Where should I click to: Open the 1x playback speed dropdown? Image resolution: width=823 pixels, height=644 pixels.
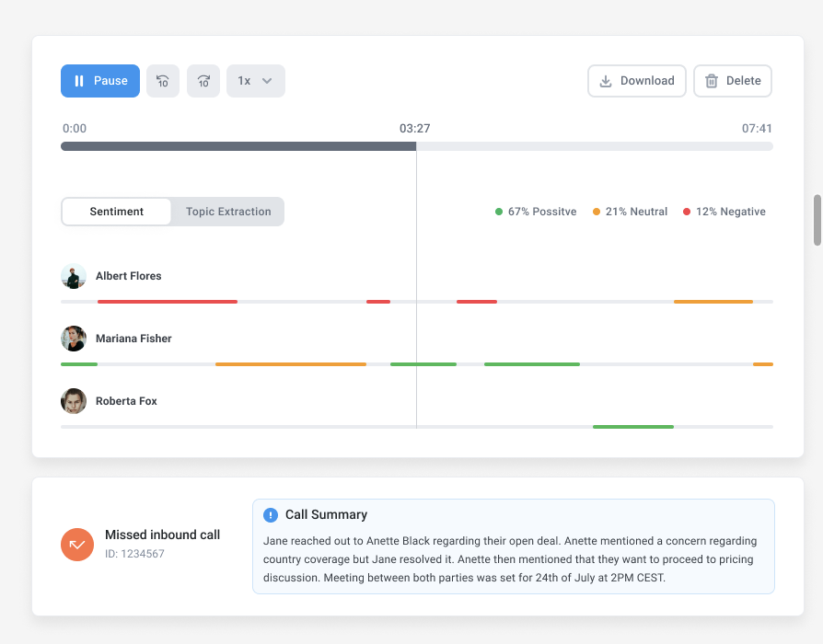tap(255, 81)
